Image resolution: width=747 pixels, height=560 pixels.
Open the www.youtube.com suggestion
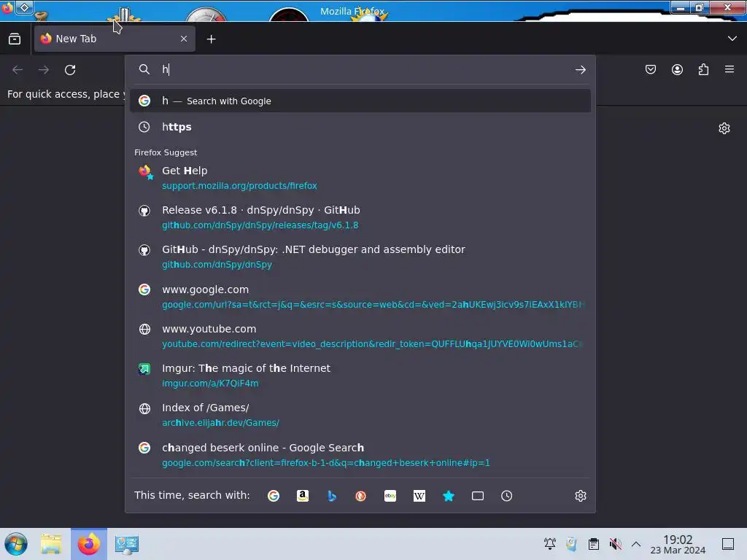click(360, 336)
